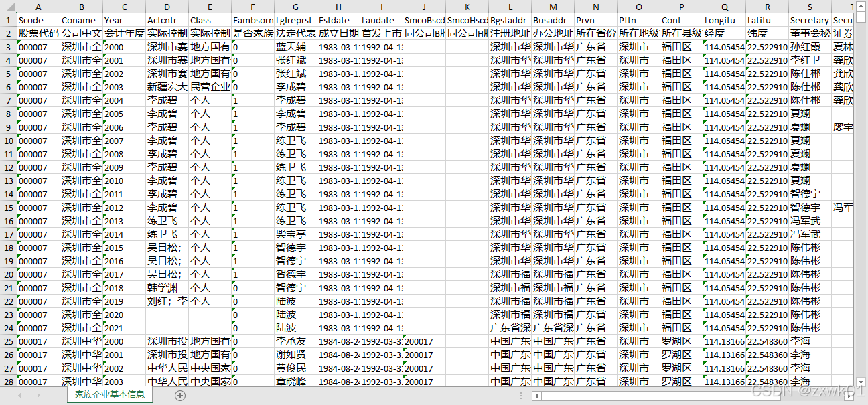Click the previous sheet navigation arrow
The width and height of the screenshot is (868, 405).
19,395
